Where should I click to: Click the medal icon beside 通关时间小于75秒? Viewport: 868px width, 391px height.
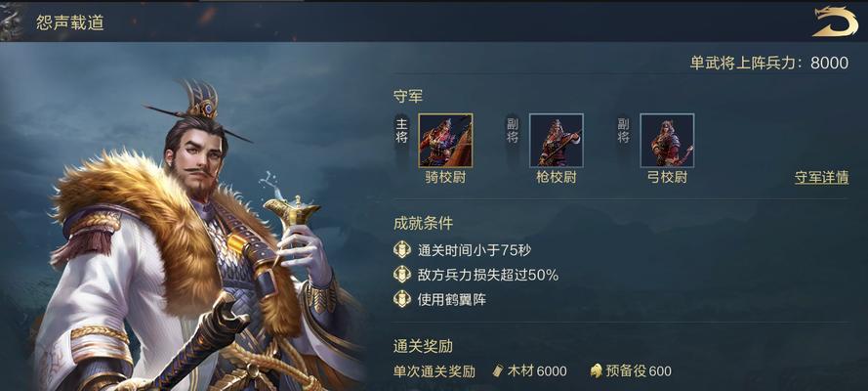tap(402, 250)
